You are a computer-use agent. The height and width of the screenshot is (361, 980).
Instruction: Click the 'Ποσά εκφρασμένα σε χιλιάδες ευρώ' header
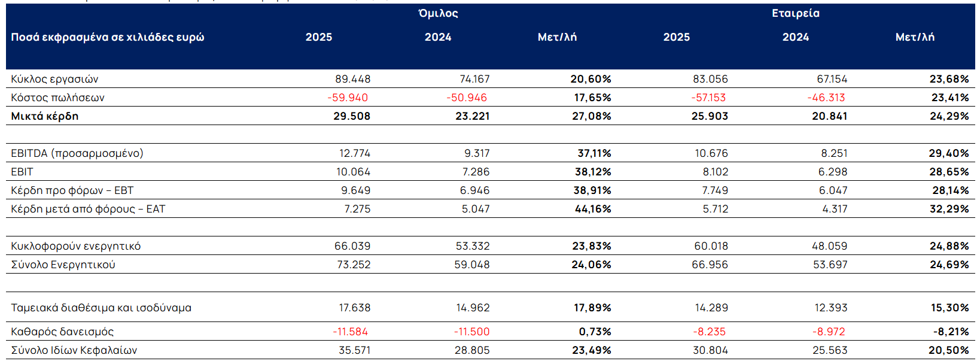pyautogui.click(x=108, y=37)
